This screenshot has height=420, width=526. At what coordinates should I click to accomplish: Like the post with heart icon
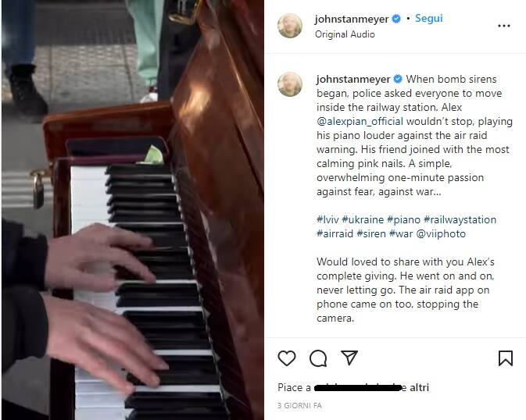coord(287,358)
